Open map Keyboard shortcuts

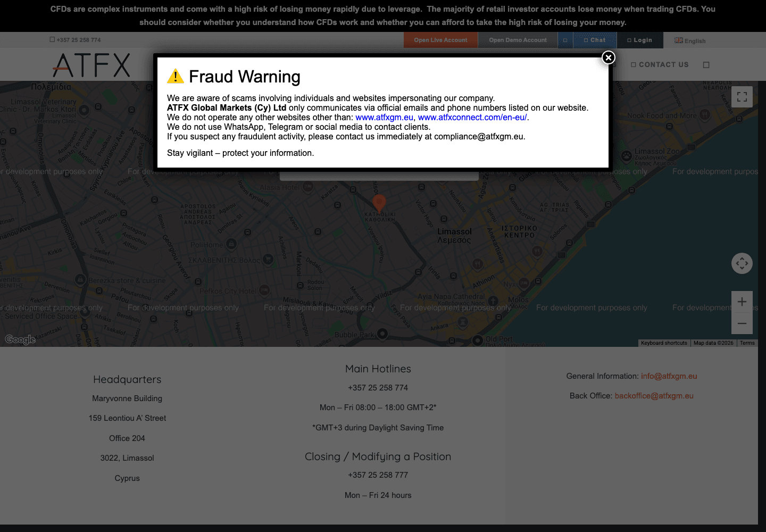click(x=664, y=343)
